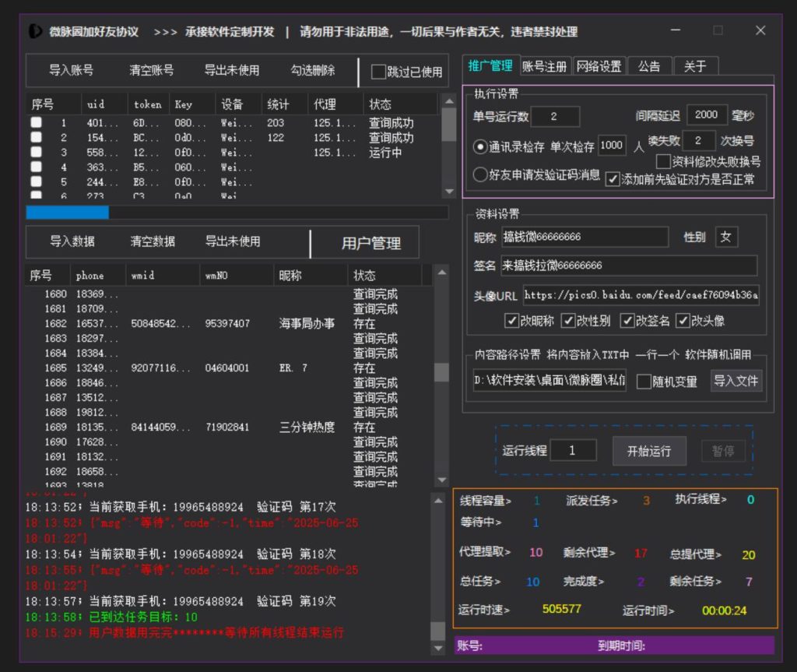Click the 导入文件 button

[736, 381]
